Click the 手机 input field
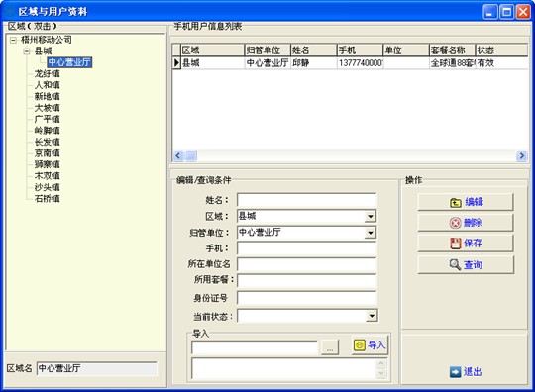 pos(307,248)
